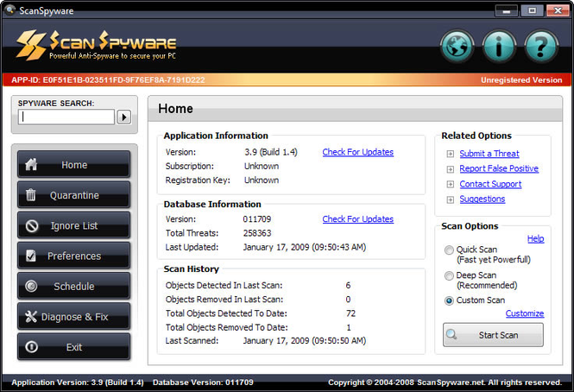Open the Diagnose & Fix section
Screen dimensions: 574x392
tap(73, 317)
